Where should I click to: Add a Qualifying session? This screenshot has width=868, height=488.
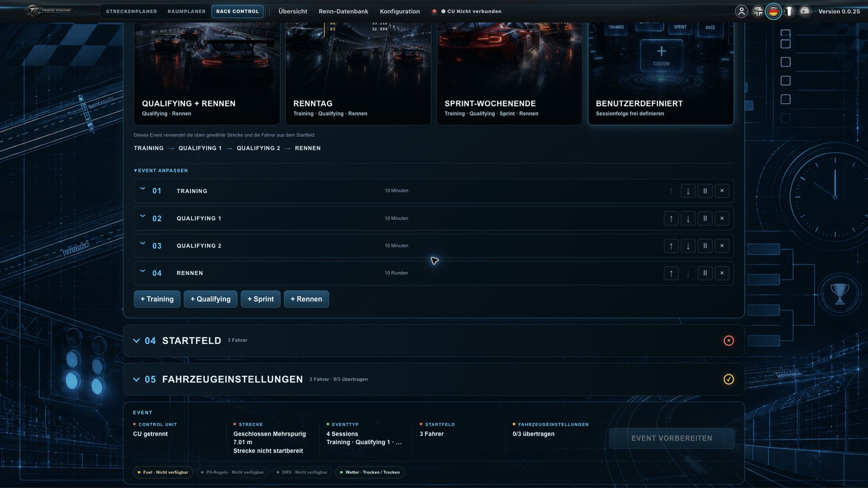click(210, 299)
